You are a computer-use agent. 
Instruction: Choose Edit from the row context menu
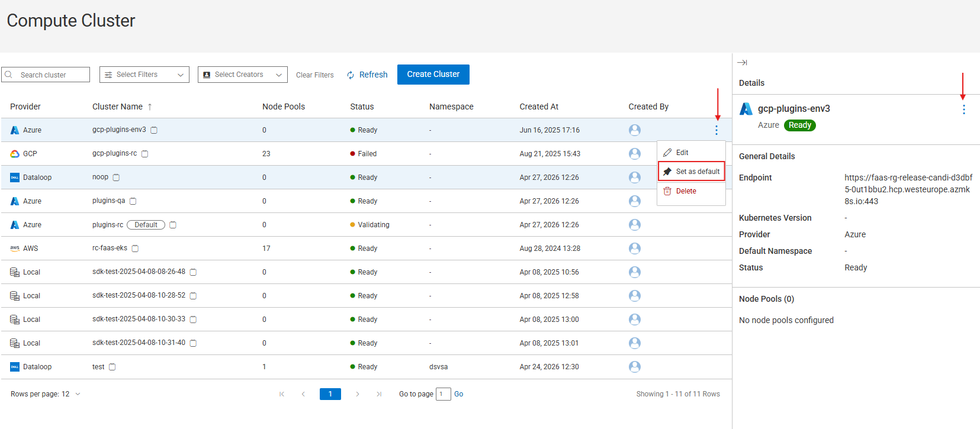(x=691, y=153)
